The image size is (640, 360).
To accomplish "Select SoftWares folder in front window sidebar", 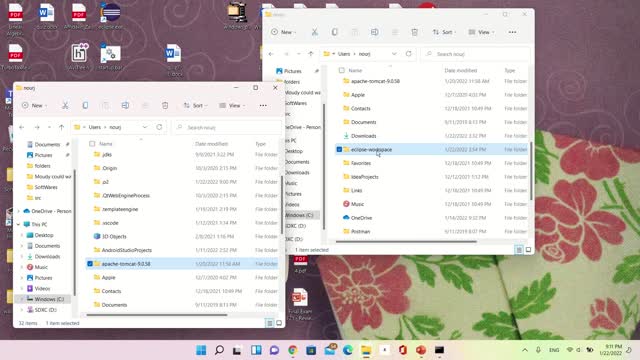I will (x=46, y=187).
